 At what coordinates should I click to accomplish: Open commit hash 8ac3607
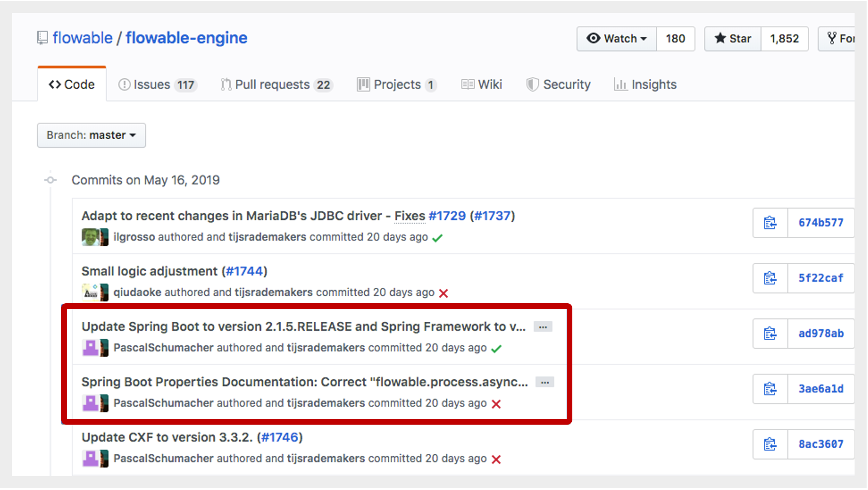(x=821, y=445)
